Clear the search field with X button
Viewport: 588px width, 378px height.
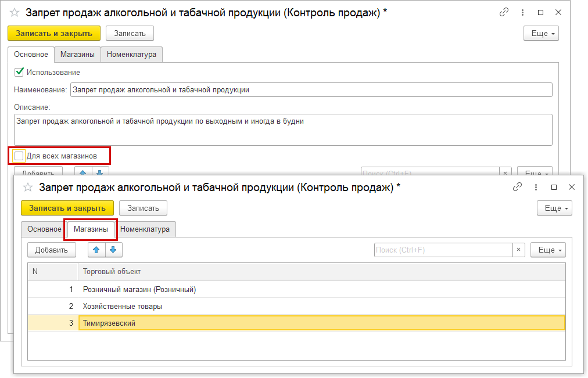[x=519, y=250]
